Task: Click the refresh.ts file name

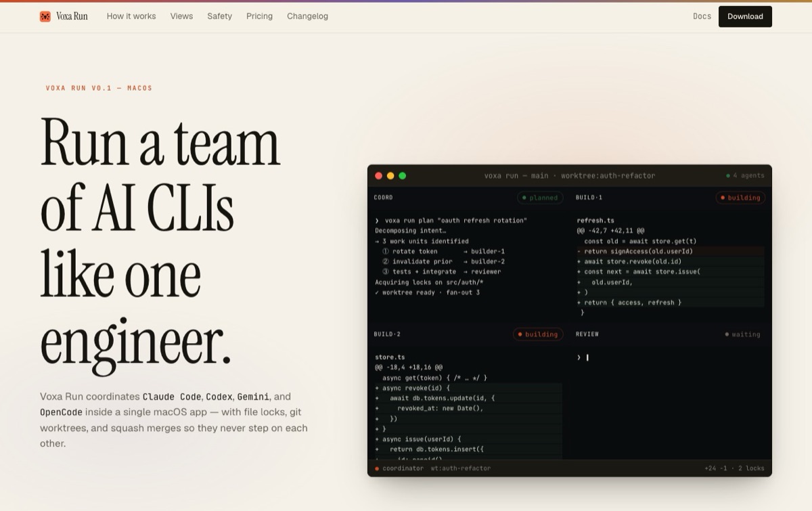Action: 595,221
